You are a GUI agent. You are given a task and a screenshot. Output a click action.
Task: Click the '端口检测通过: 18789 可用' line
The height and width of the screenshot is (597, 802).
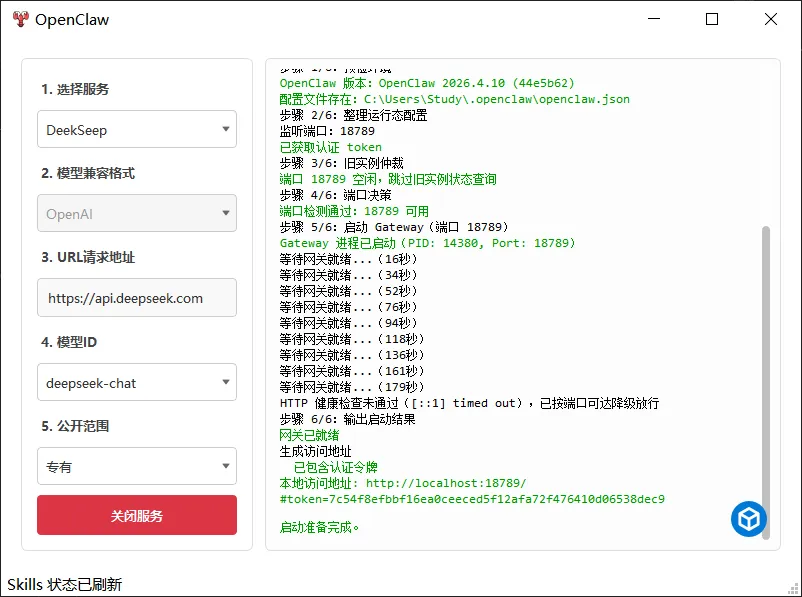click(354, 211)
